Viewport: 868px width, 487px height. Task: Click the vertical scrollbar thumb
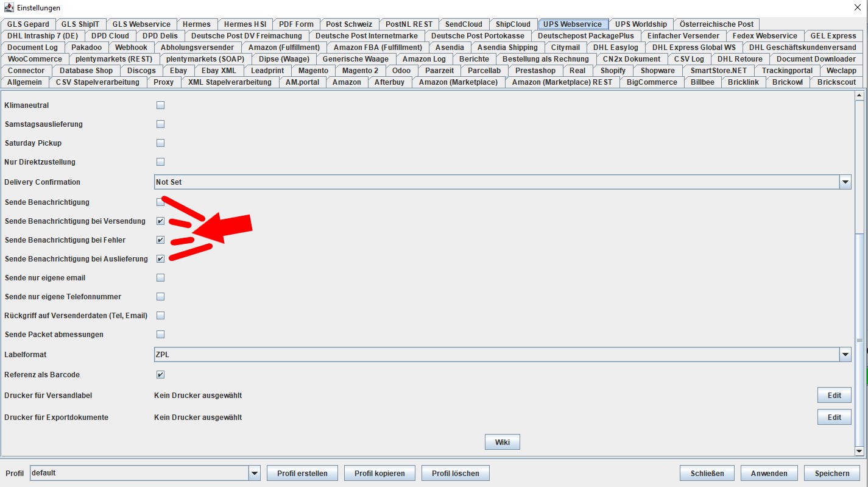pos(859,340)
